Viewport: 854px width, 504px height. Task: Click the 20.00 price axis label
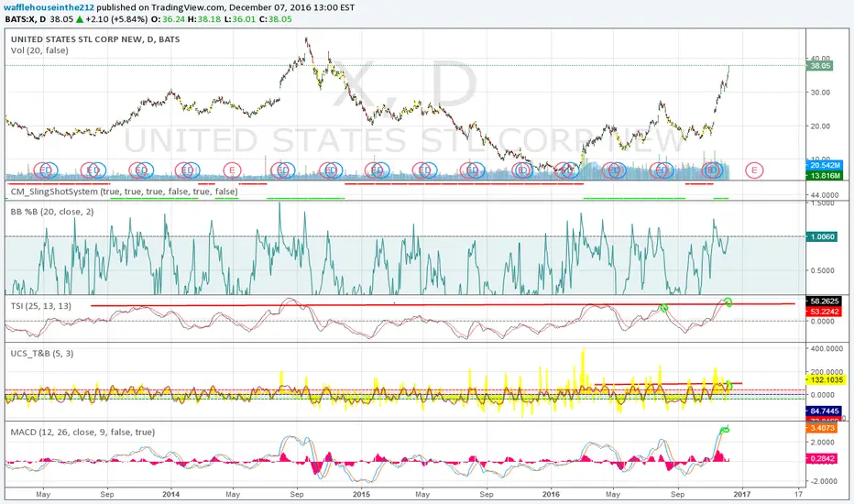(x=820, y=126)
